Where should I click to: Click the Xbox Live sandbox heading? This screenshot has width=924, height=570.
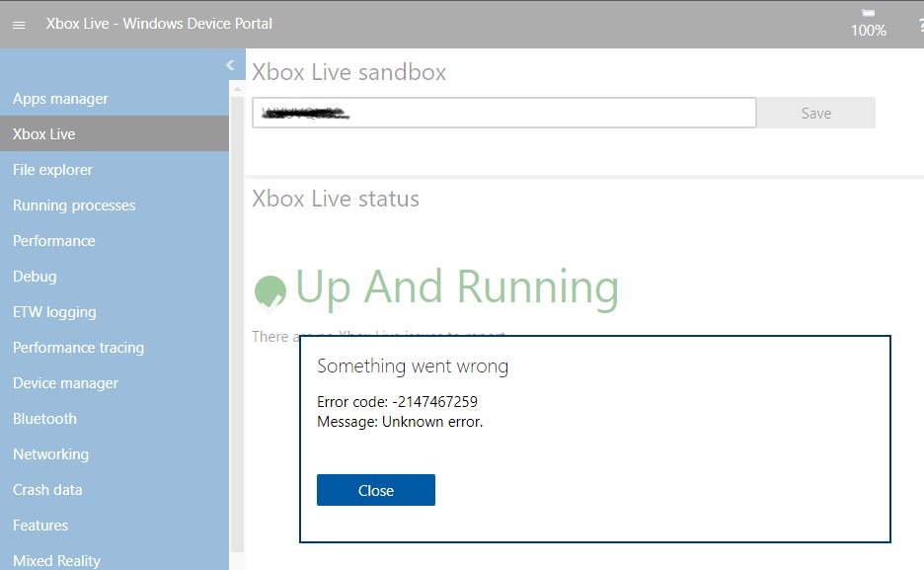point(348,72)
